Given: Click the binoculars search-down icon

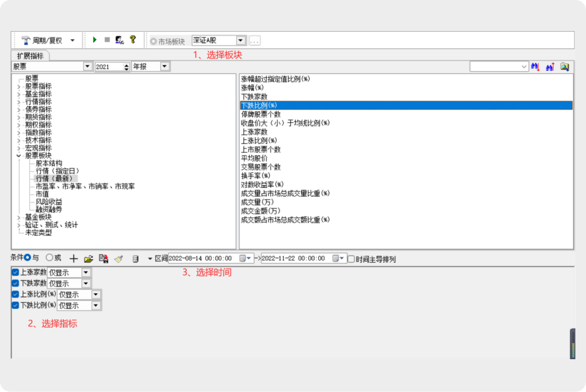Looking at the screenshot, I should (535, 67).
